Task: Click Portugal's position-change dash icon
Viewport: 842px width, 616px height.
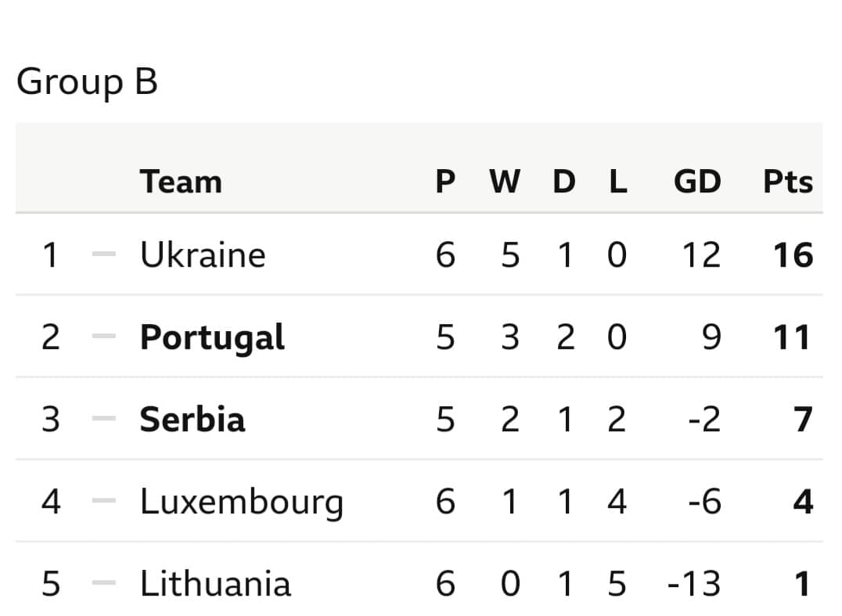Action: [x=104, y=337]
